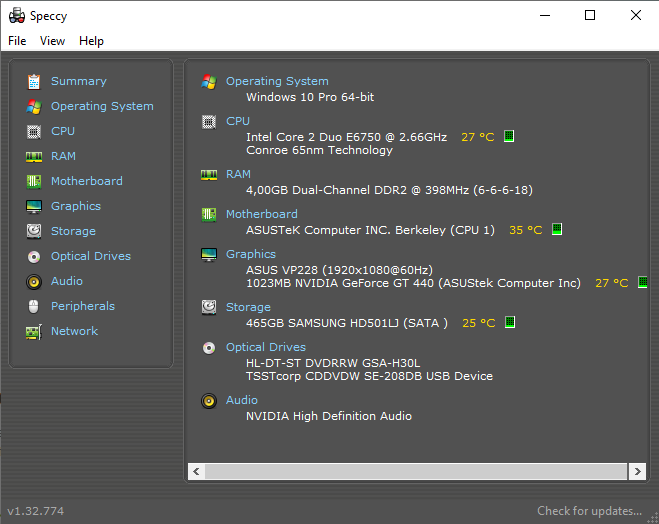This screenshot has width=659, height=524.
Task: Click the Graphics monitor icon in summary pane
Action: 209,255
